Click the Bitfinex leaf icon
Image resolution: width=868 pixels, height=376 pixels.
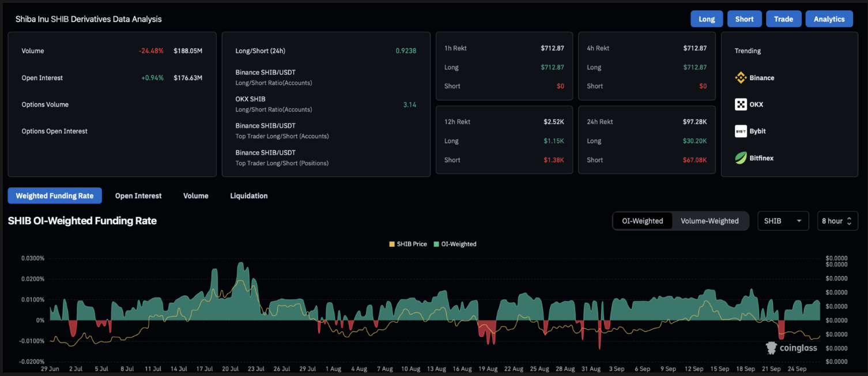click(x=741, y=157)
